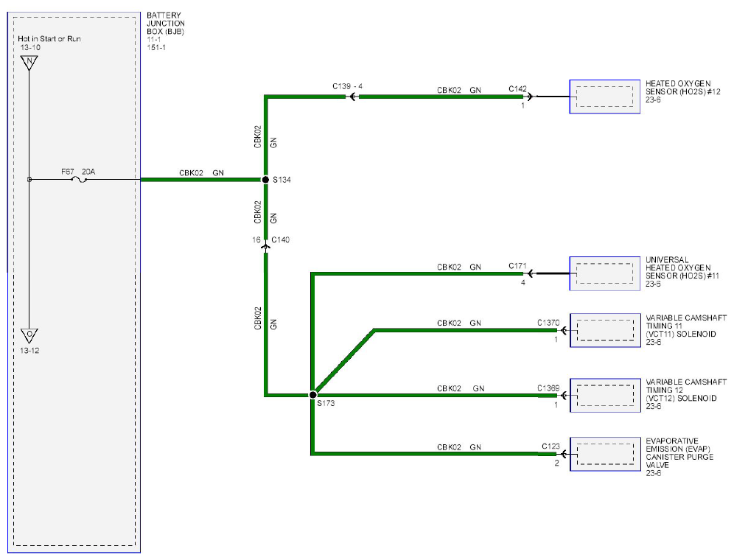Viewport: 734px width, 560px height.
Task: Click the C123 connector arrow symbol
Action: click(564, 454)
